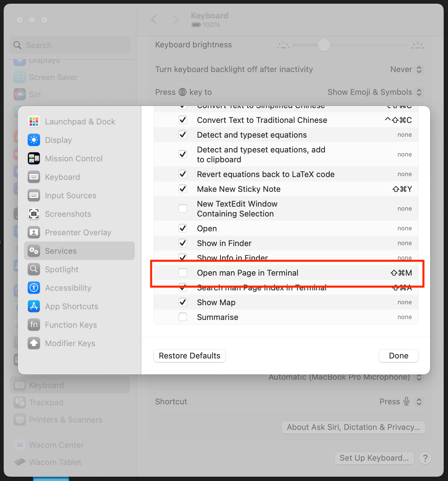Click the none shortcut for Show Map
Image resolution: width=448 pixels, height=481 pixels.
pos(405,302)
